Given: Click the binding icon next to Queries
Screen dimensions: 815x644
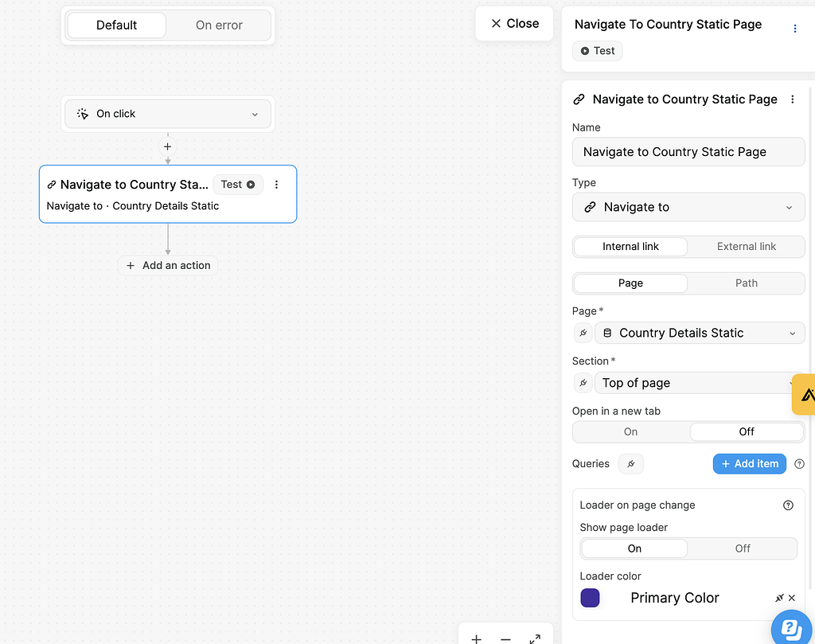Looking at the screenshot, I should point(630,463).
